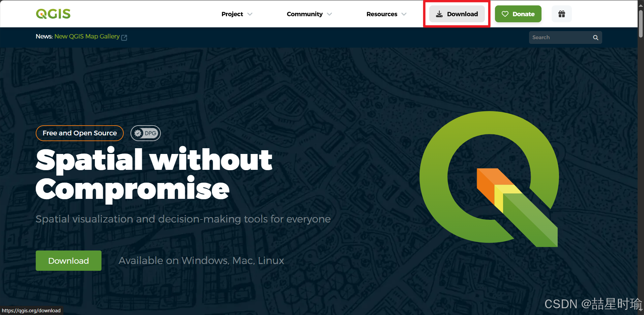Click the external link icon beside news
The image size is (644, 315).
[x=124, y=37]
